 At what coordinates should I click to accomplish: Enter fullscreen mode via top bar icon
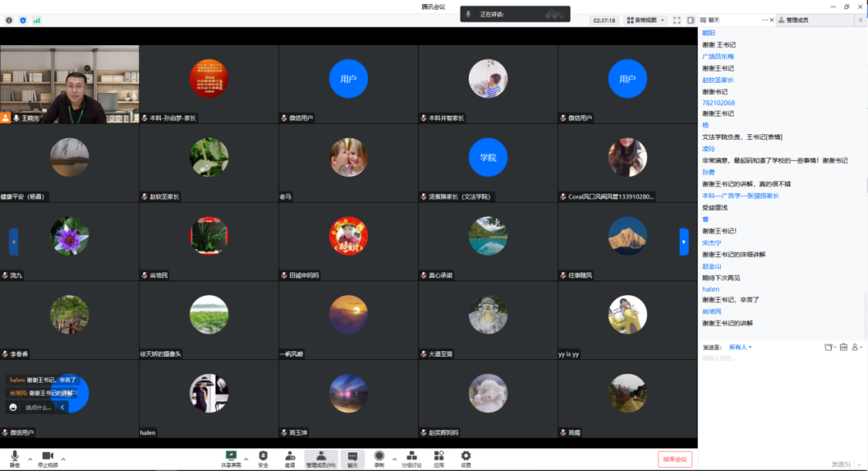[677, 20]
